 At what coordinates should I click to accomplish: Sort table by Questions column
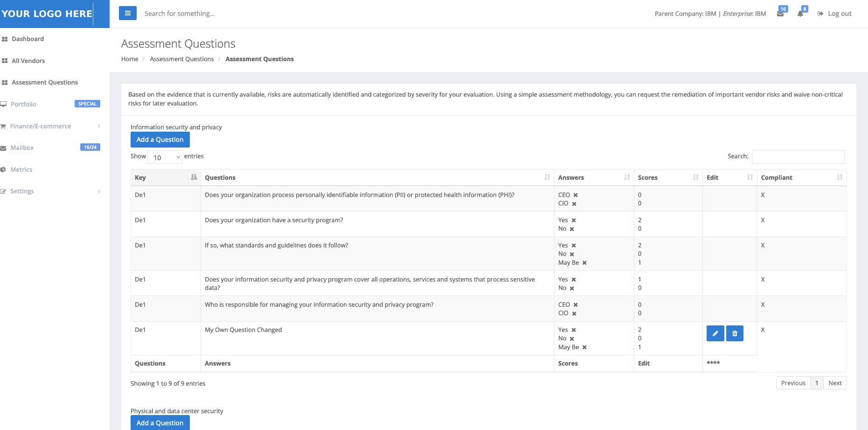click(377, 177)
